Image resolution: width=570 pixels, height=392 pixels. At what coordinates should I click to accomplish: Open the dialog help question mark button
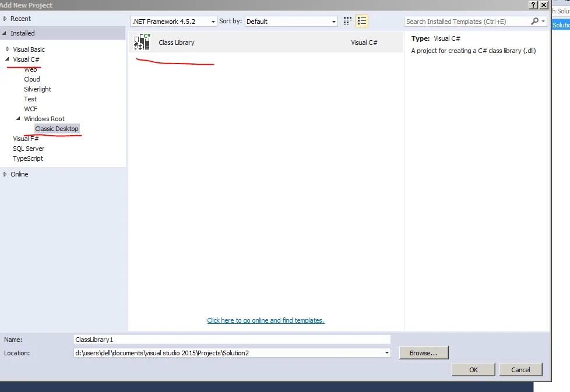533,5
